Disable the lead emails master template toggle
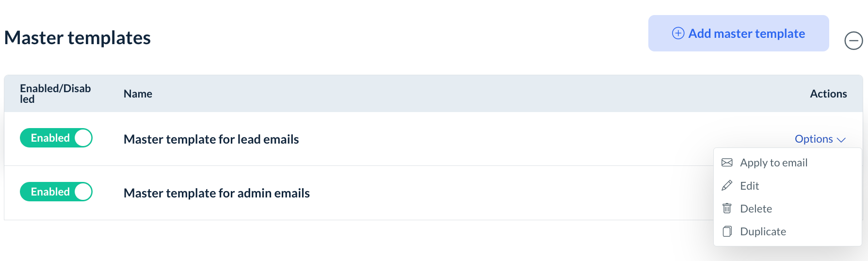Image resolution: width=868 pixels, height=261 pixels. coord(56,138)
